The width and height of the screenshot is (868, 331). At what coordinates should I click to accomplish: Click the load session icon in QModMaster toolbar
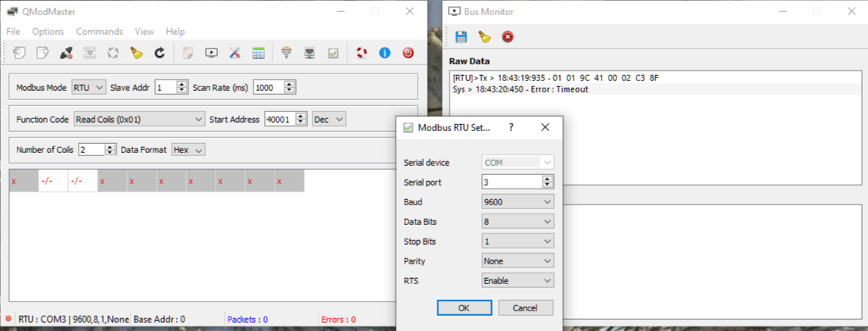click(x=20, y=53)
